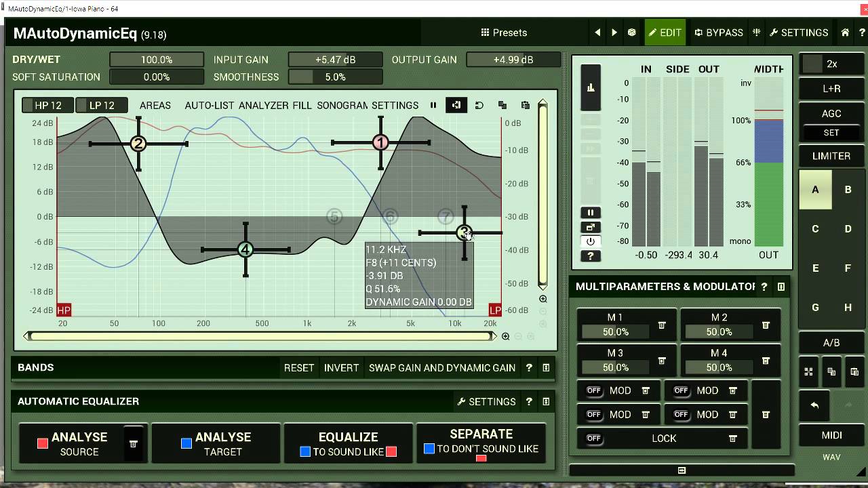The height and width of the screenshot is (488, 868).
Task: Enable the LIMITER
Action: click(x=831, y=156)
